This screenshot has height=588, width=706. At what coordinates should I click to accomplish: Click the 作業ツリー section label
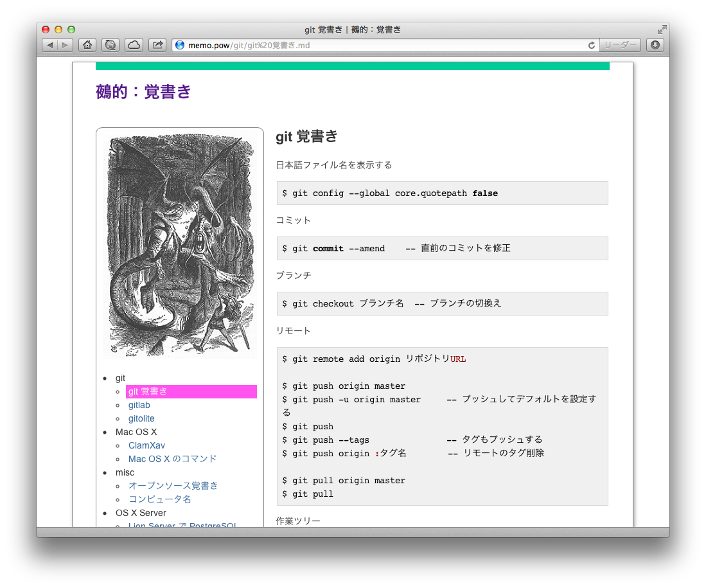tap(298, 521)
